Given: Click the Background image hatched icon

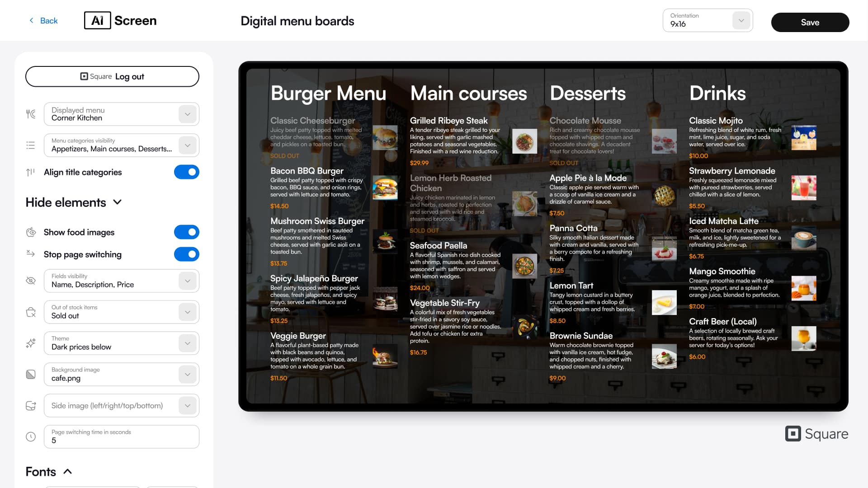Looking at the screenshot, I should 31,374.
